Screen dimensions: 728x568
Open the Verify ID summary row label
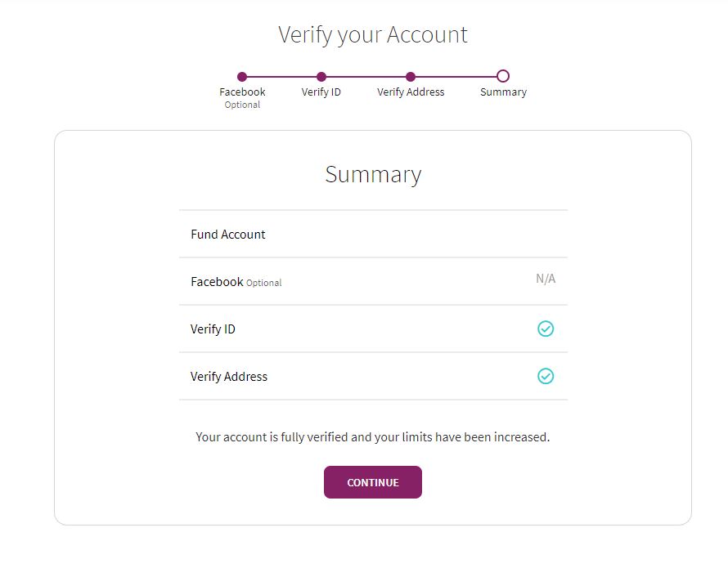tap(213, 329)
